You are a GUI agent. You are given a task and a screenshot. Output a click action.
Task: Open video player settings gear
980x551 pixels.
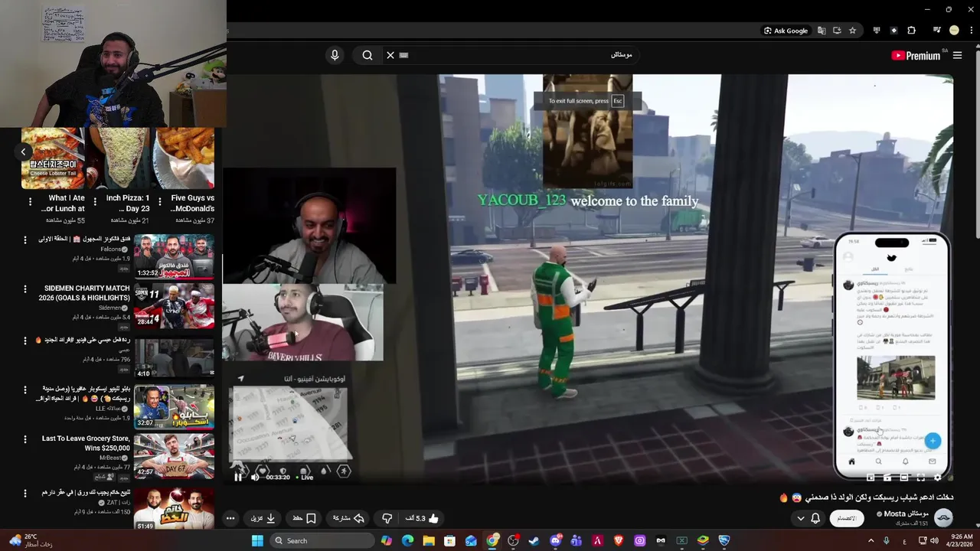(x=937, y=478)
